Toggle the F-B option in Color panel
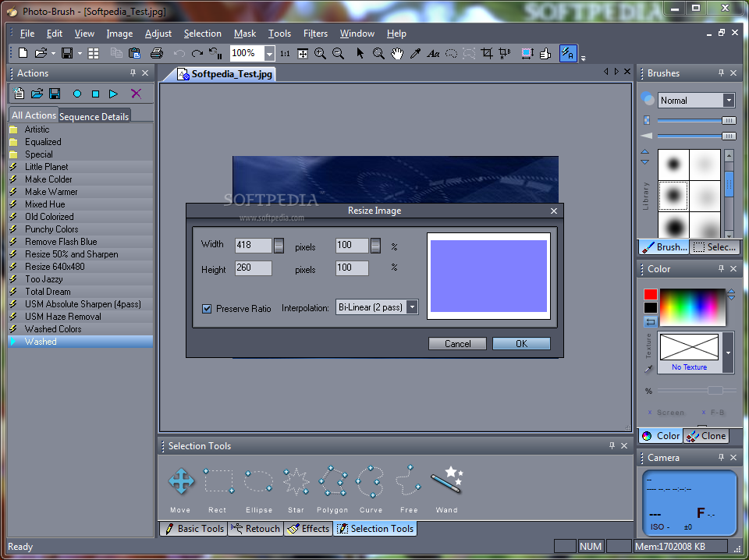 click(712, 413)
